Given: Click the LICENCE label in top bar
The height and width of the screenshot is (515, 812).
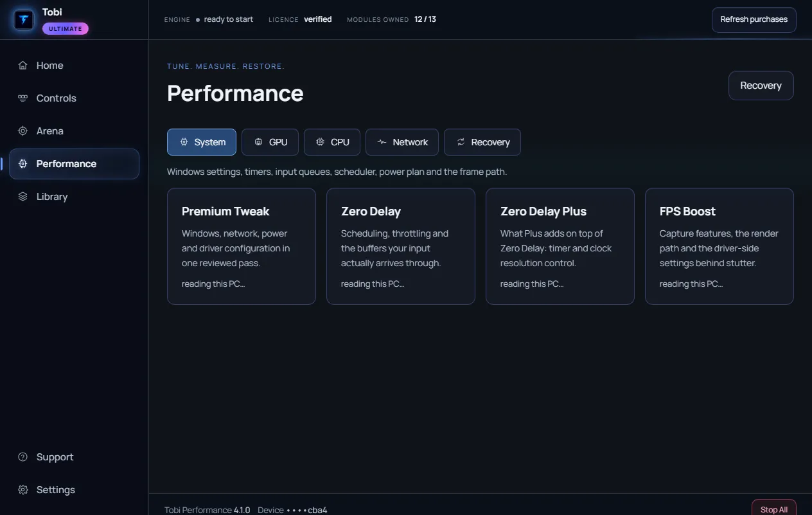Looking at the screenshot, I should coord(283,20).
